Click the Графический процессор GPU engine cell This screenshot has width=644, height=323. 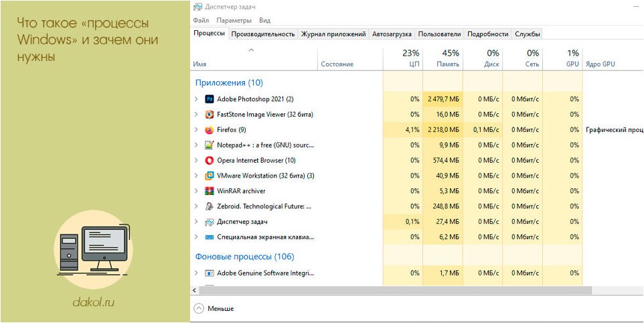click(615, 130)
